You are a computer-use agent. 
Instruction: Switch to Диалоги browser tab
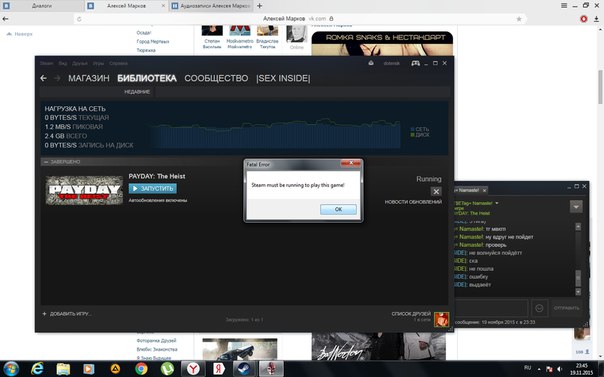pos(42,6)
